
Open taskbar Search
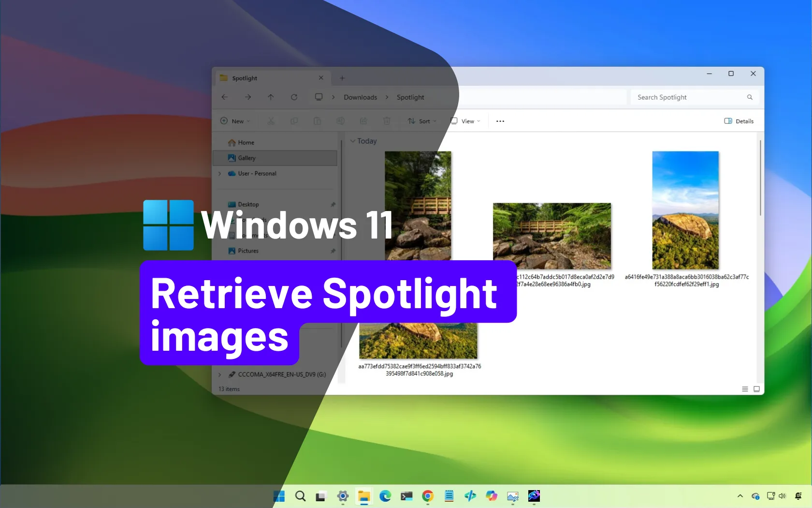300,496
